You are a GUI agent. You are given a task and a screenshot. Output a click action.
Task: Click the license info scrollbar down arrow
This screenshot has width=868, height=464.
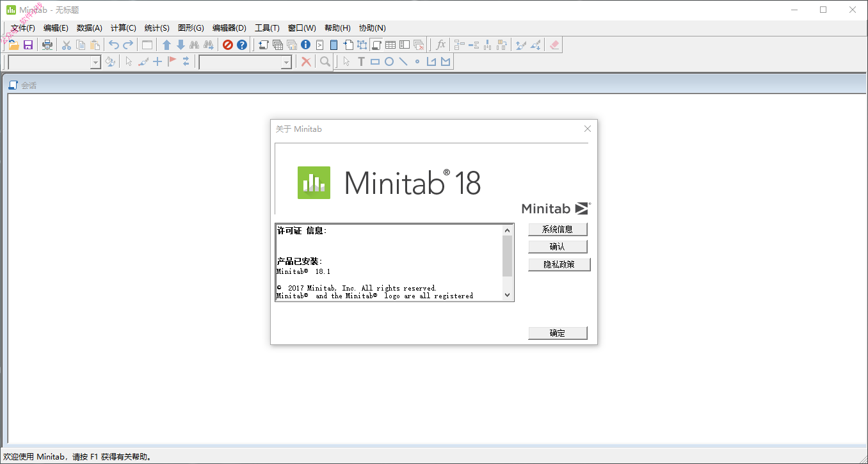point(508,295)
